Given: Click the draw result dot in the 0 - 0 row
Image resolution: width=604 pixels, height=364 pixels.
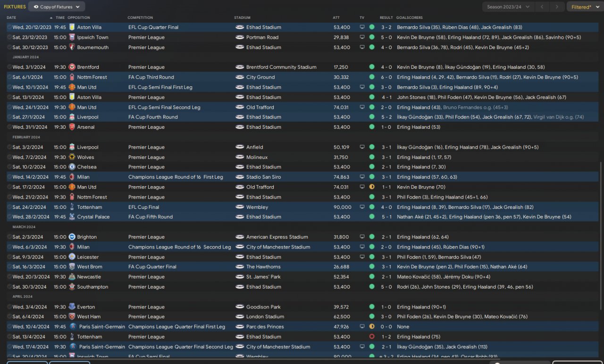Looking at the screenshot, I should pos(372,327).
